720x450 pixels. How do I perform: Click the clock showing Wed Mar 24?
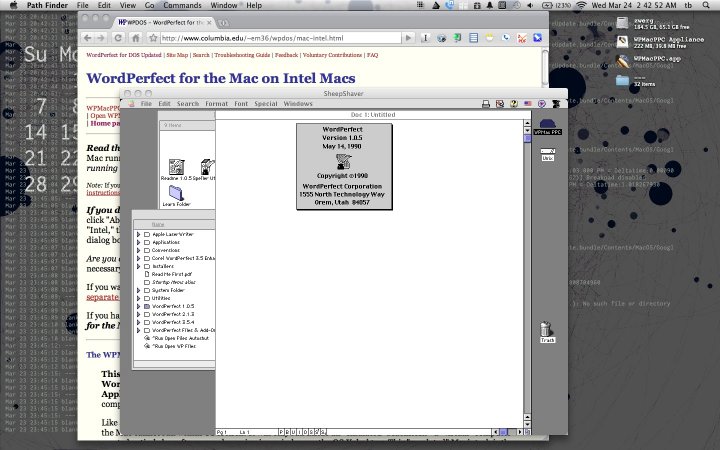634,5
